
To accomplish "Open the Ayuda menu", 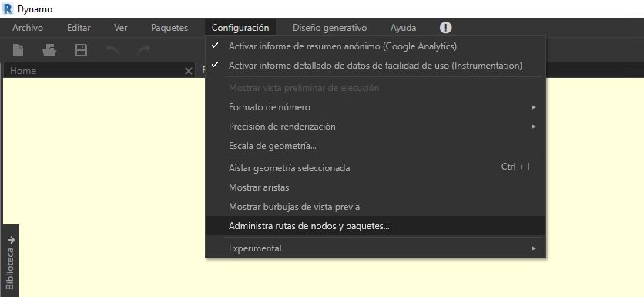I will [404, 28].
